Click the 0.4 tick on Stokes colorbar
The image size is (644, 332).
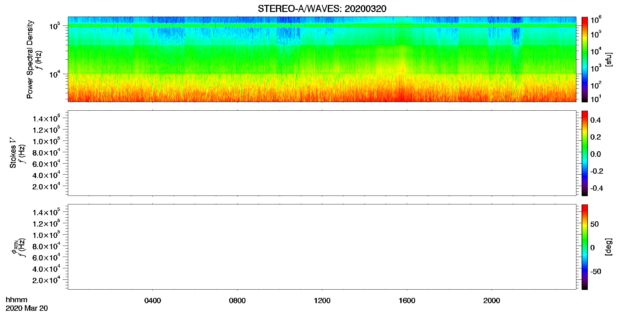point(595,120)
